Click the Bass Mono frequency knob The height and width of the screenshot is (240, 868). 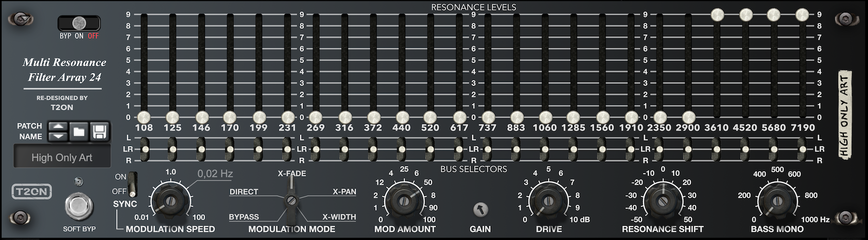[x=776, y=201]
